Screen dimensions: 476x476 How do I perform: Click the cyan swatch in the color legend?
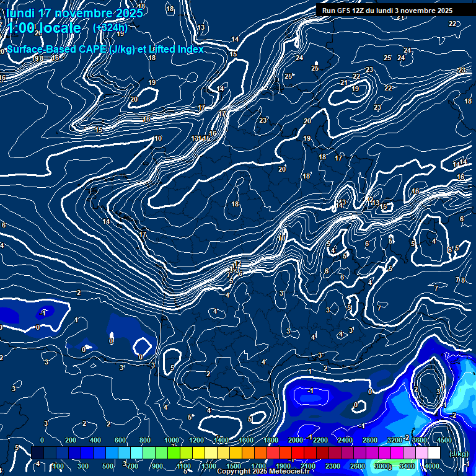click(136, 452)
